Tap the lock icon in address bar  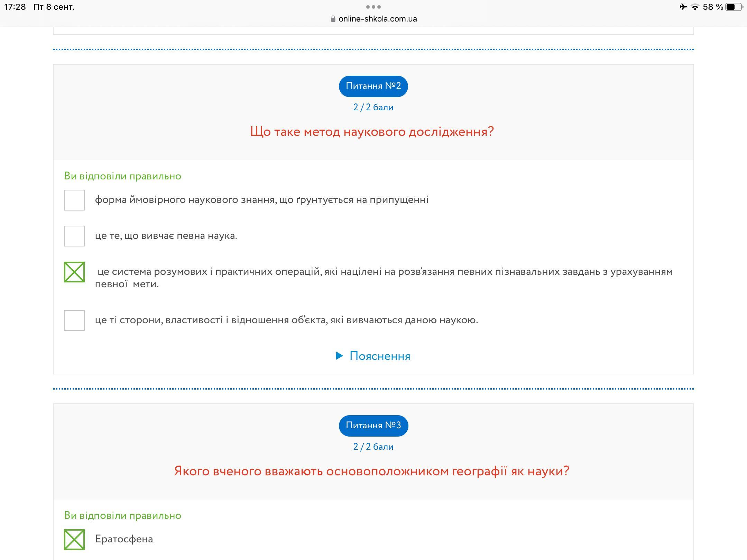(333, 19)
